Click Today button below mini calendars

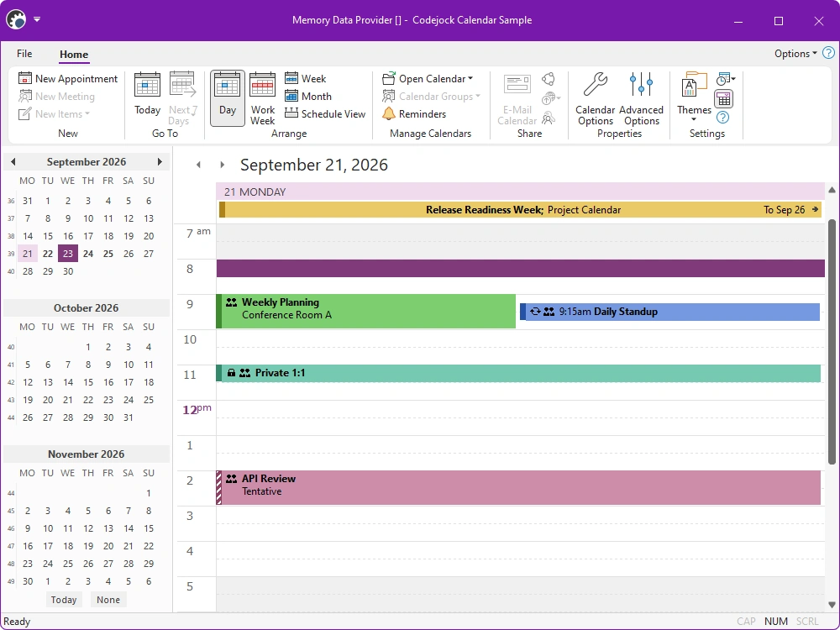tap(64, 600)
